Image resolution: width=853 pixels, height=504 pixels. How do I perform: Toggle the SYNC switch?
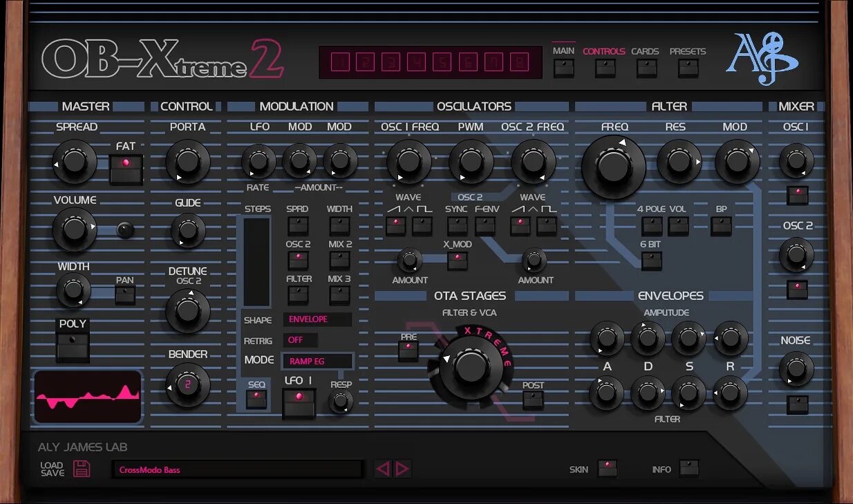[457, 225]
